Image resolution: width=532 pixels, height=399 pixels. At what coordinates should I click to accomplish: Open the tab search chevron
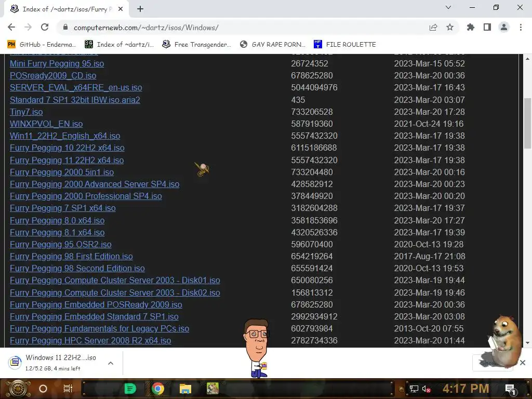pos(448,7)
